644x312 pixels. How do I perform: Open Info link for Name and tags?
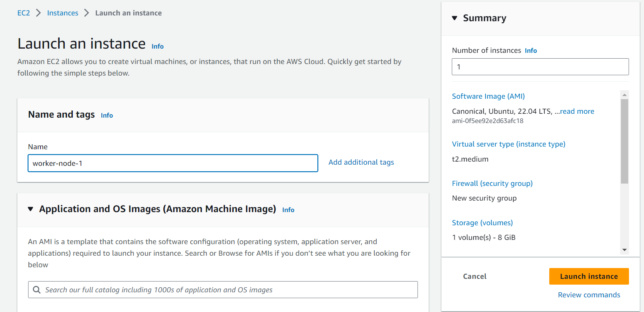(107, 115)
